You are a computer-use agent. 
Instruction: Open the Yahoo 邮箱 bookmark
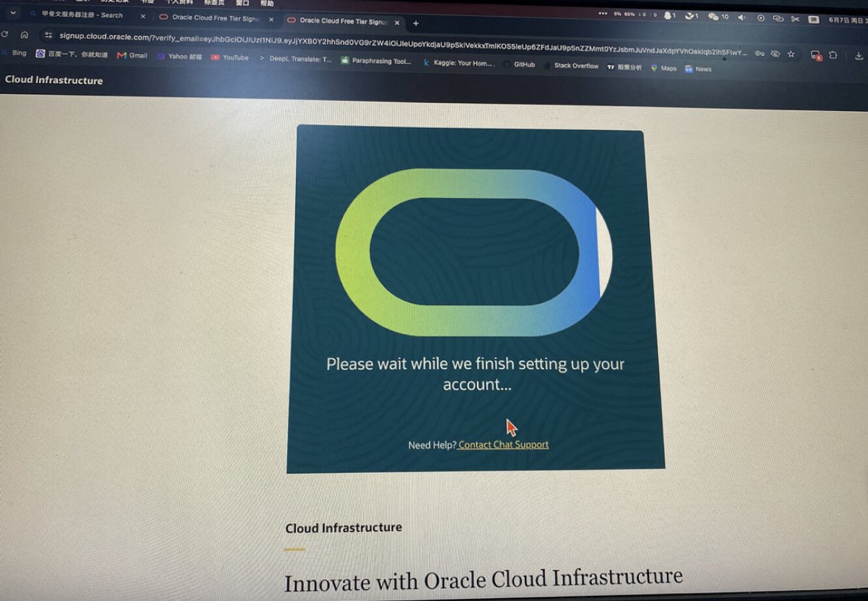(x=180, y=56)
